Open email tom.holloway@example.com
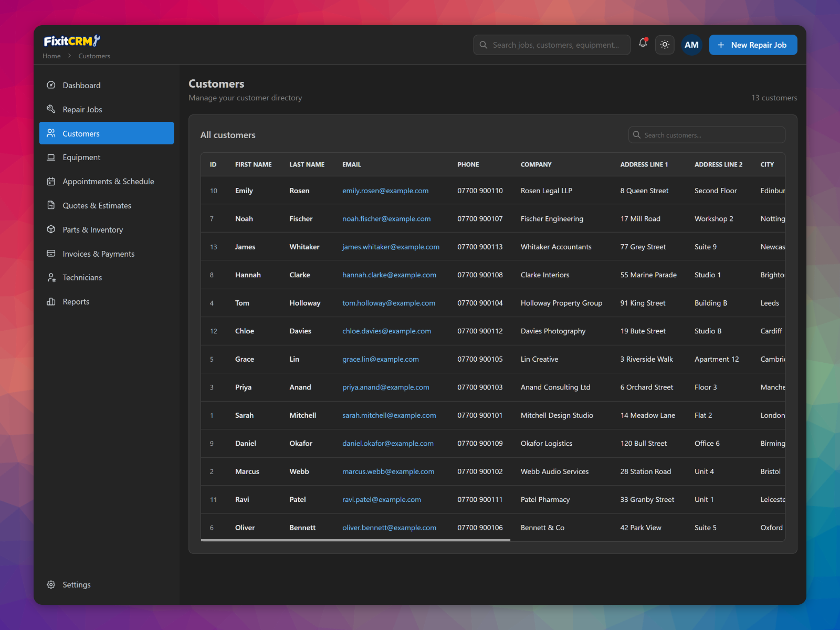This screenshot has width=840, height=630. tap(388, 303)
